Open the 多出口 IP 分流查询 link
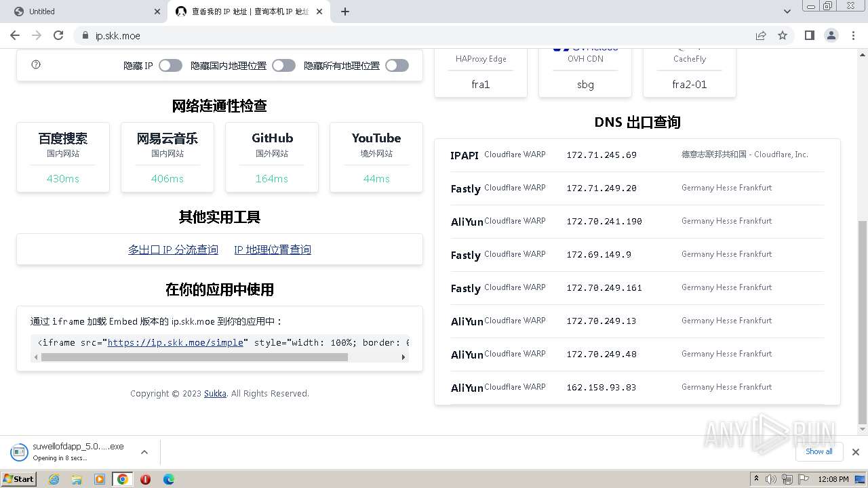This screenshot has height=488, width=868. (173, 249)
